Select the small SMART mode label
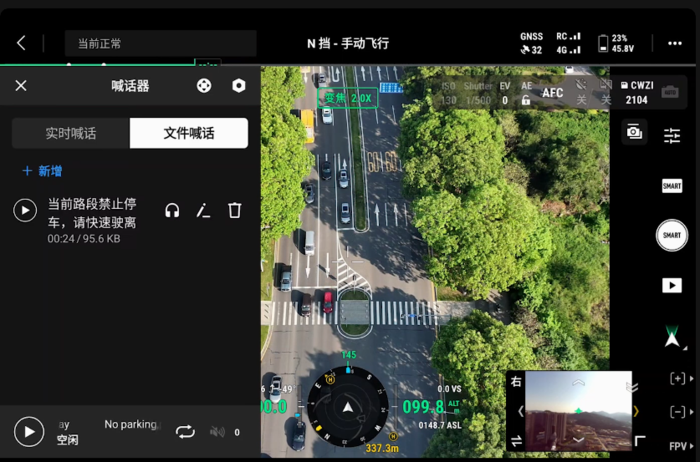 coord(672,186)
